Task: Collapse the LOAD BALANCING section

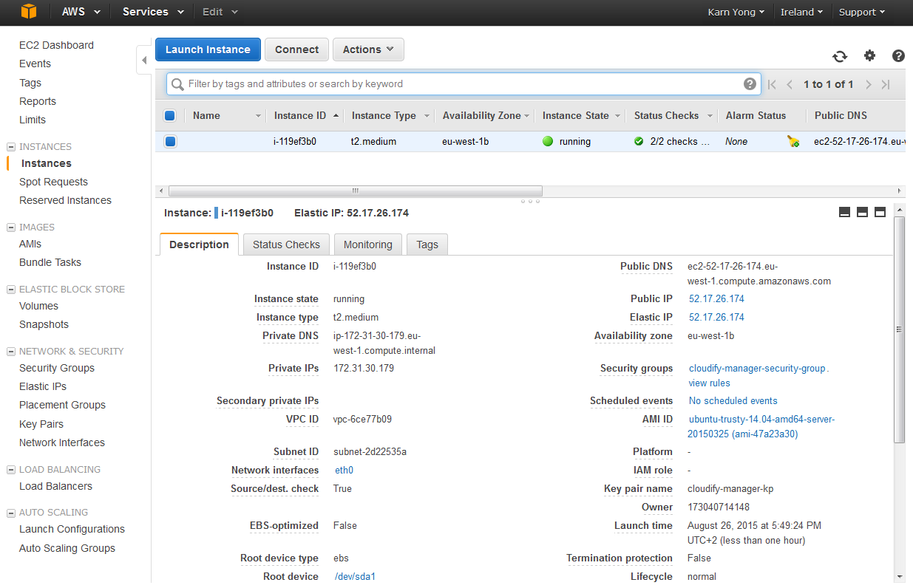Action: [11, 469]
